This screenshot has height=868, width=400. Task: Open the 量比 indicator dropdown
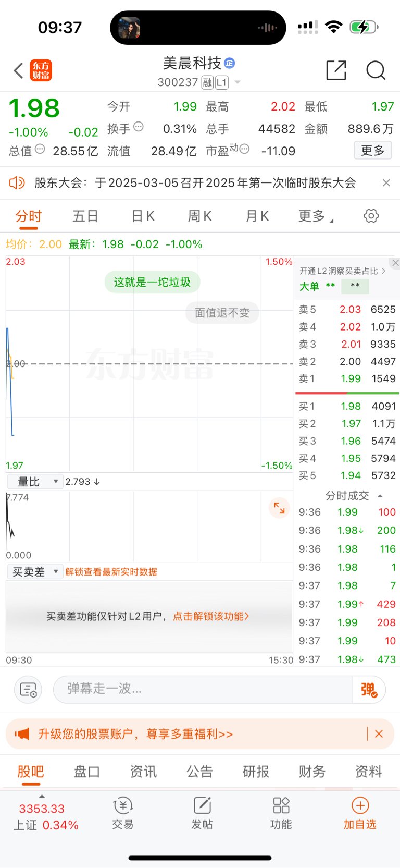35,482
